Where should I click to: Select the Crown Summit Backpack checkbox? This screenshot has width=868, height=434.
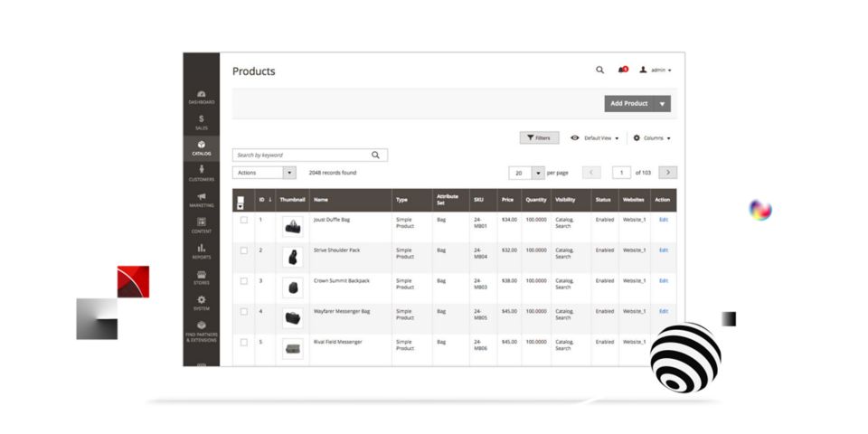243,281
